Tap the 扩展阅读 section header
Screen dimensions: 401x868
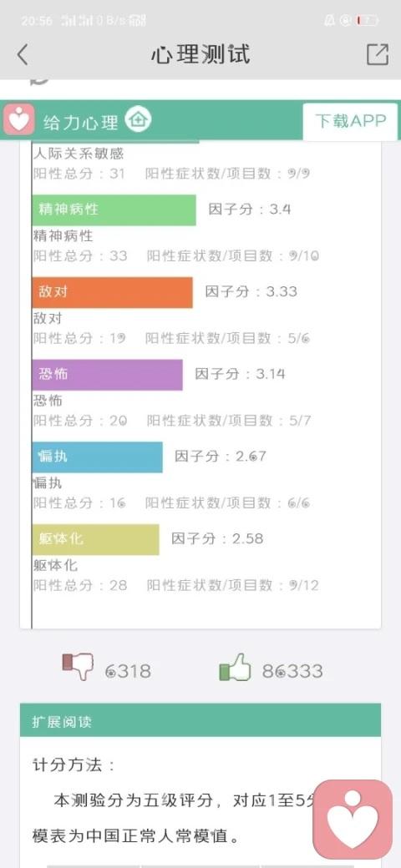pos(200,720)
